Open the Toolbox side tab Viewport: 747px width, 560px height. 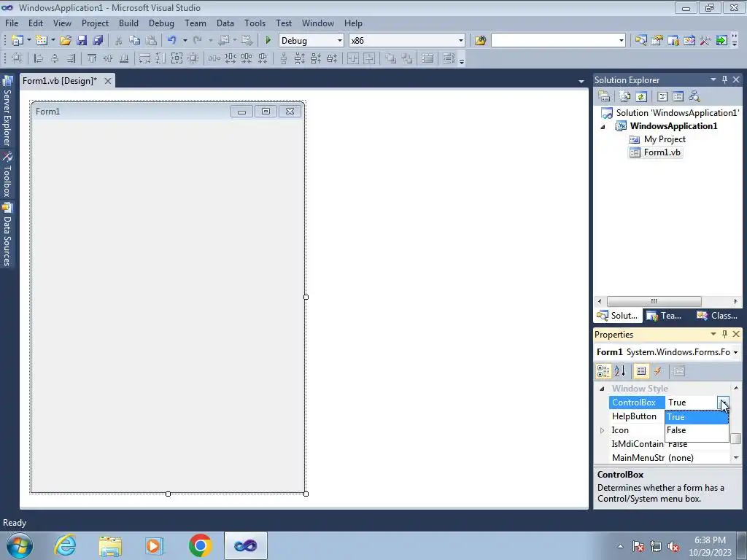pos(7,175)
